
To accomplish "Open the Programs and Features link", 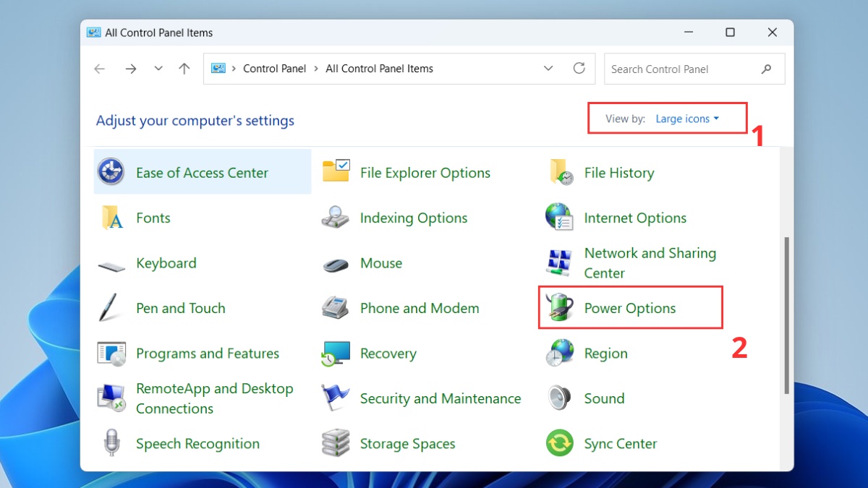I will (208, 354).
